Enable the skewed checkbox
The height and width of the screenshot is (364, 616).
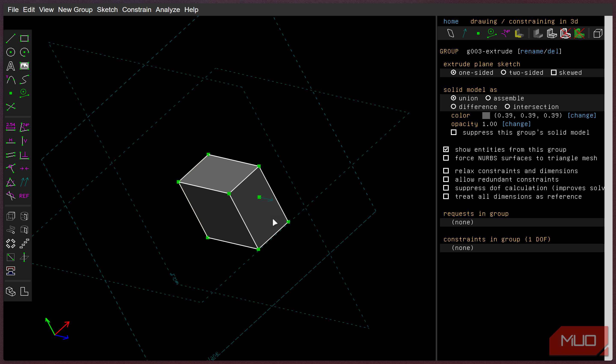[566, 73]
